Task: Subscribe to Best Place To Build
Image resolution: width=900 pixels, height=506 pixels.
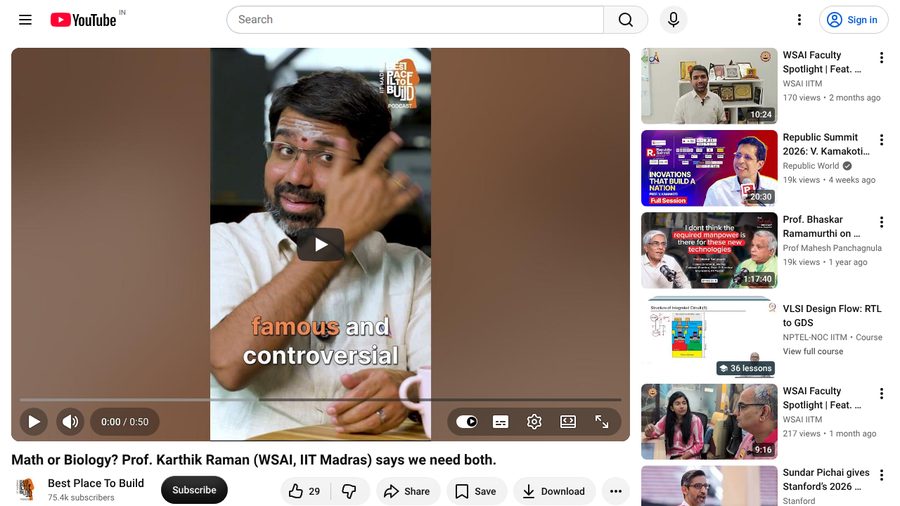Action: pyautogui.click(x=194, y=490)
